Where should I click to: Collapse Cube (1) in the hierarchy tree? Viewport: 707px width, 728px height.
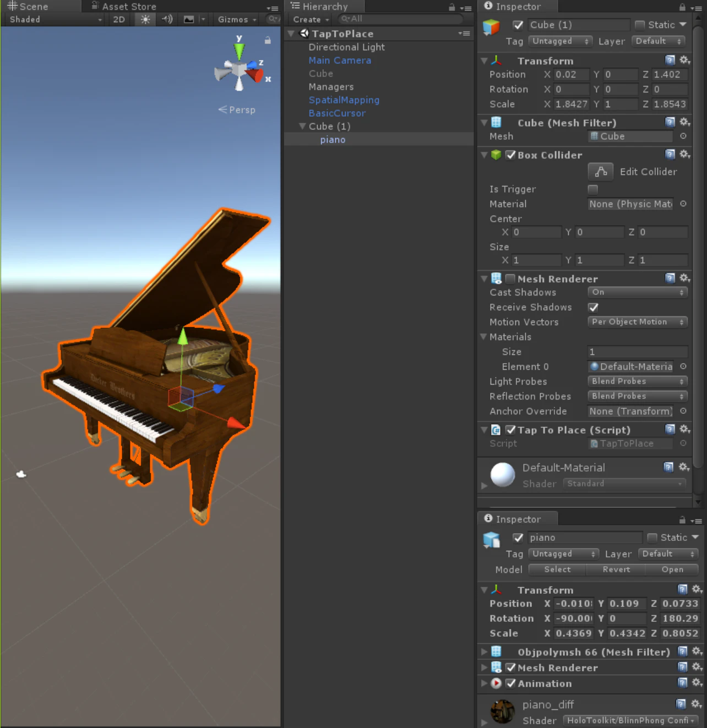[x=302, y=126]
